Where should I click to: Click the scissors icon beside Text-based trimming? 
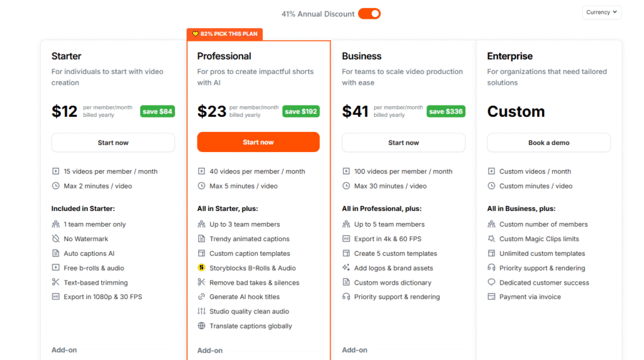(x=55, y=282)
